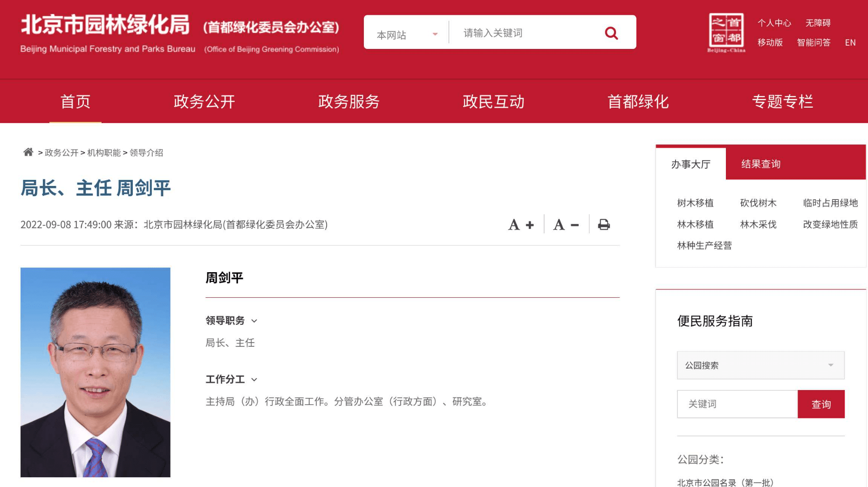Click the home icon in breadcrumb
Image resolution: width=868 pixels, height=487 pixels.
[x=28, y=152]
